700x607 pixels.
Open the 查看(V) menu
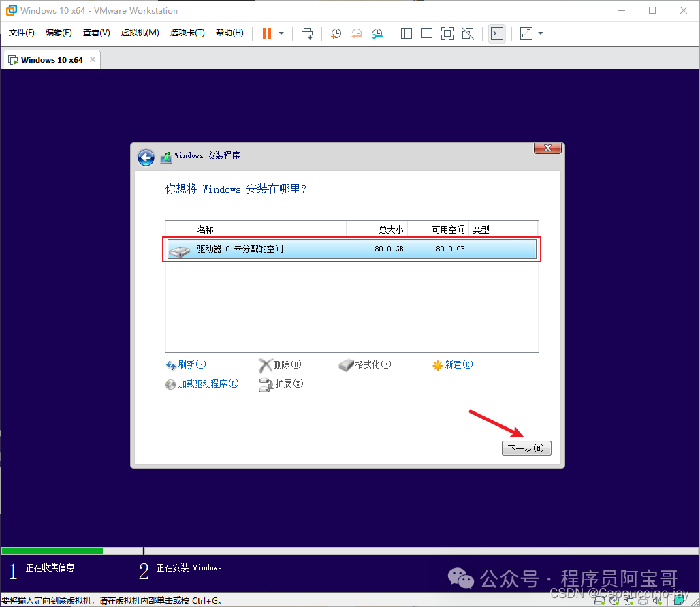(x=97, y=33)
